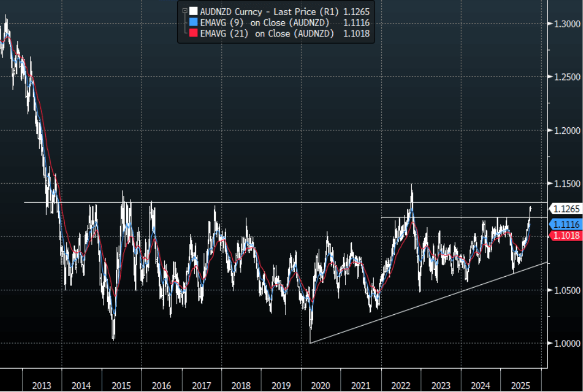Click the 2023 year label on time axis
583x392 pixels.
pos(441,385)
